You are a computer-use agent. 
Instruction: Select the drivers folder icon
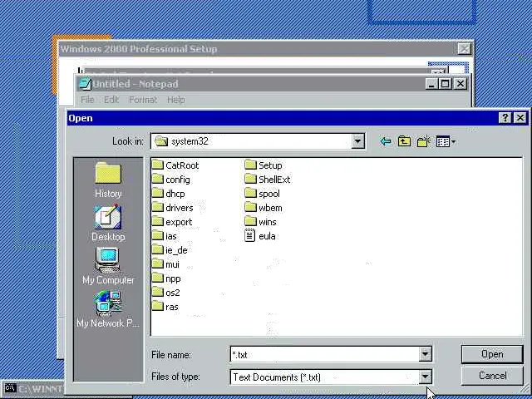coord(158,208)
